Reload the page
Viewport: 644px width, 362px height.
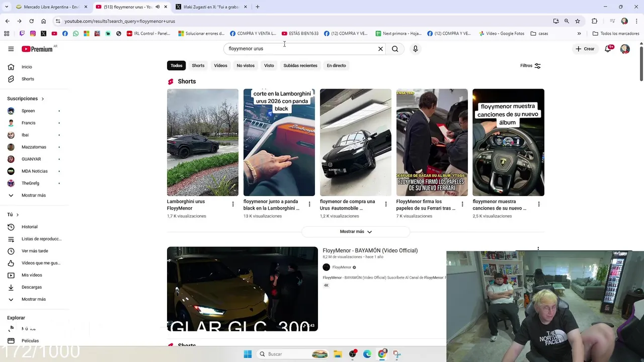click(31, 21)
